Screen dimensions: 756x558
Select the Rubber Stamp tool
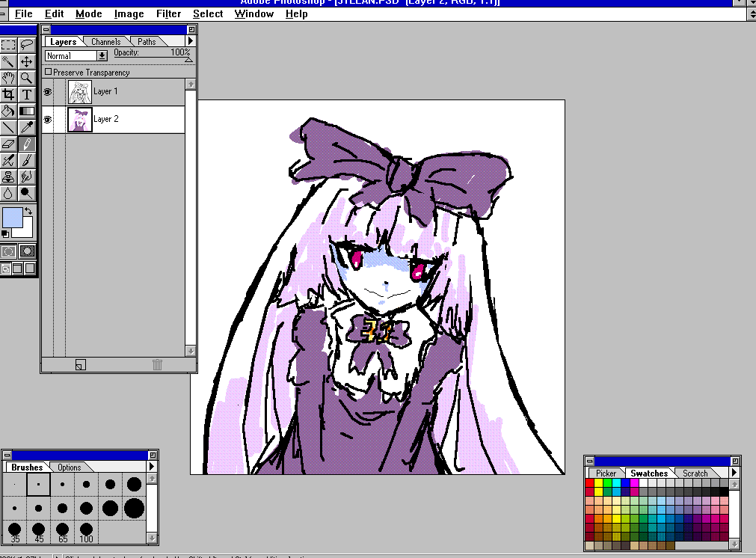[8, 177]
